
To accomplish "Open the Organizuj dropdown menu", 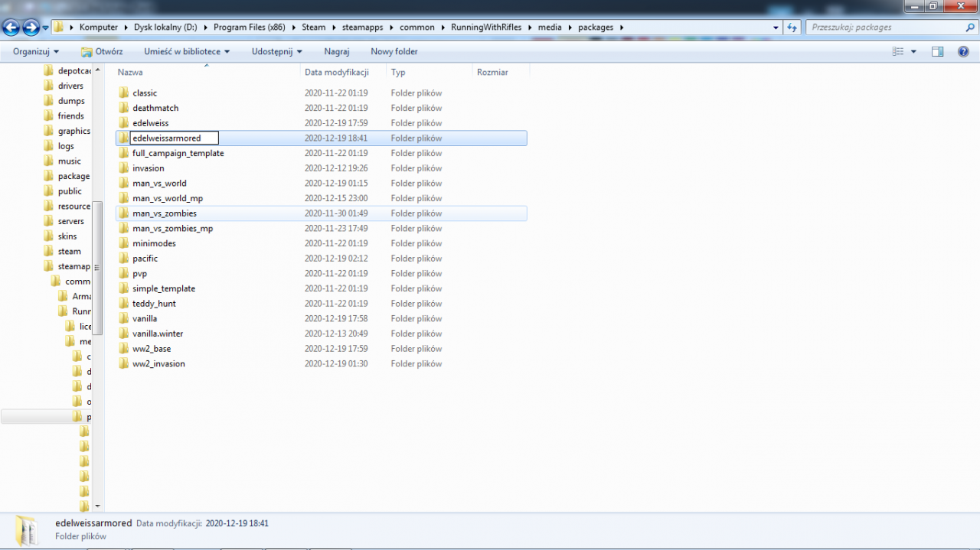I will tap(36, 51).
